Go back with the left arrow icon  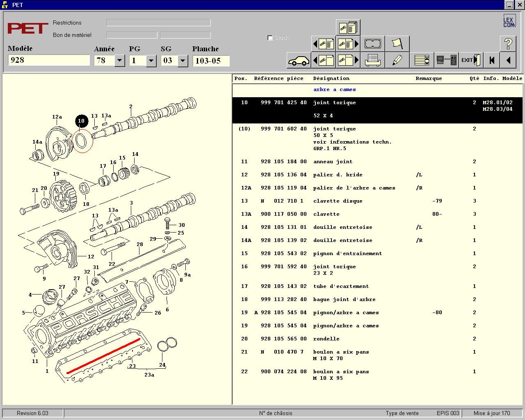tap(508, 60)
